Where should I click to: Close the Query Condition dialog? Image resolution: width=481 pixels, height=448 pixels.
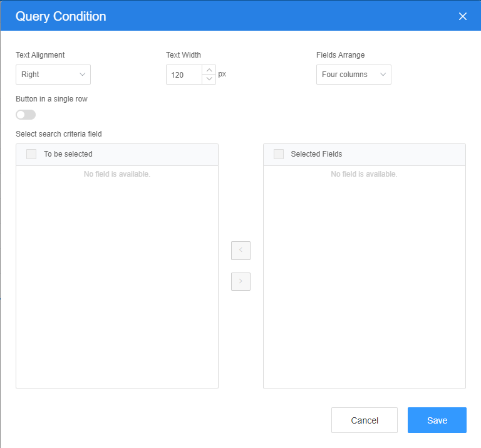click(x=463, y=16)
